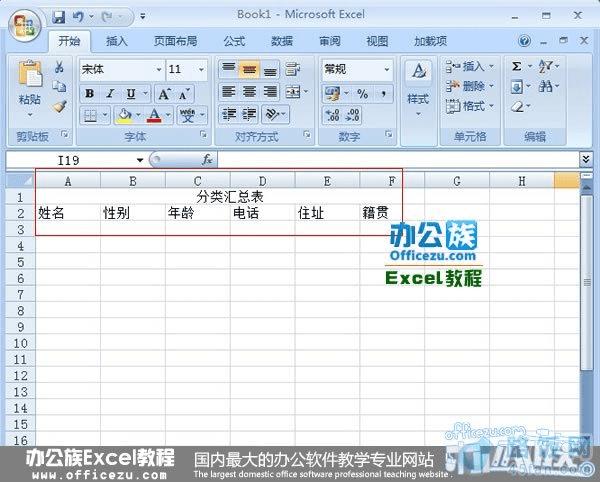Toggle underline formatting
Screen dimensions: 600x482
point(131,94)
